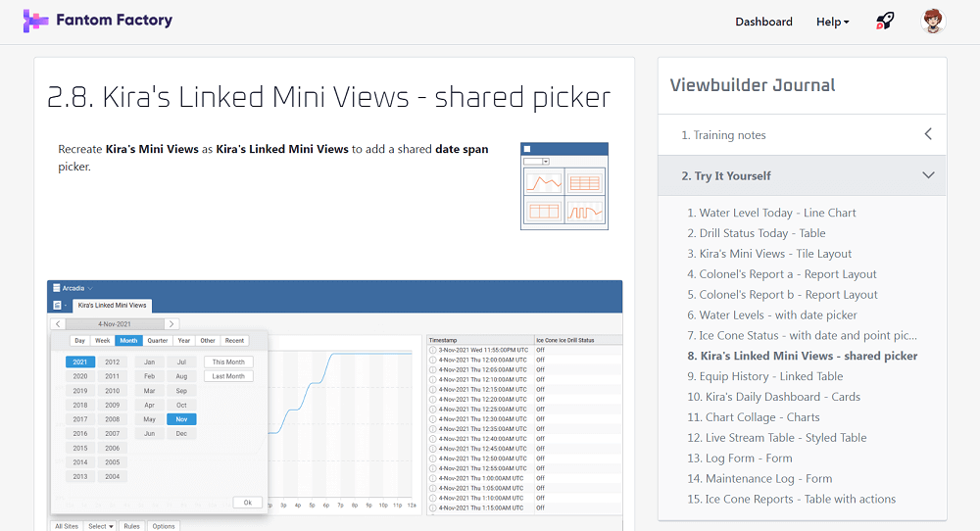Open Ice Cone Status with date and point picker

point(802,335)
